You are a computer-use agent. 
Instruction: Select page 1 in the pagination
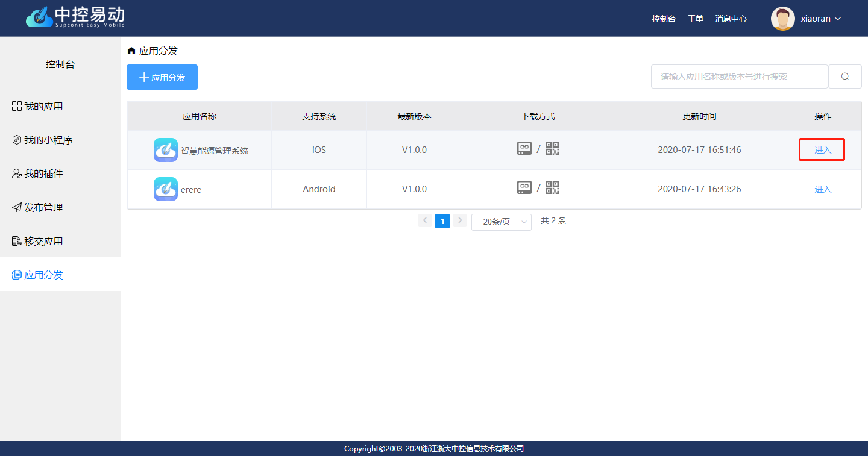point(442,221)
